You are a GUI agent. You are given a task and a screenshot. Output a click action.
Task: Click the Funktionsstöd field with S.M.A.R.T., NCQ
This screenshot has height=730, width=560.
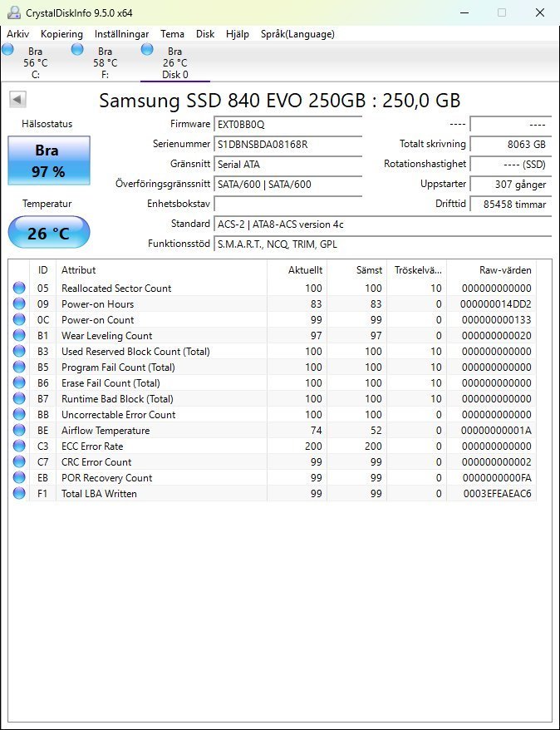click(x=383, y=244)
